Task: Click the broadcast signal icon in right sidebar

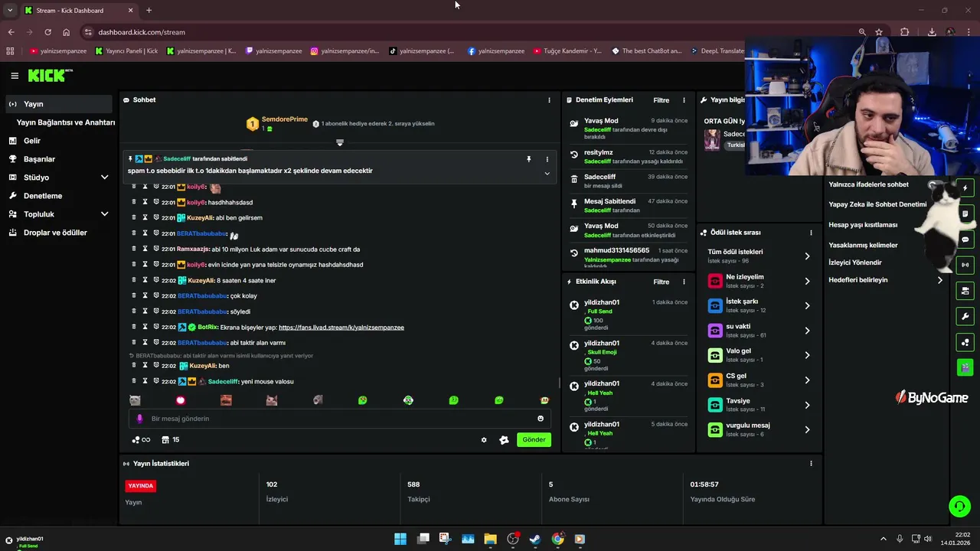Action: (965, 265)
